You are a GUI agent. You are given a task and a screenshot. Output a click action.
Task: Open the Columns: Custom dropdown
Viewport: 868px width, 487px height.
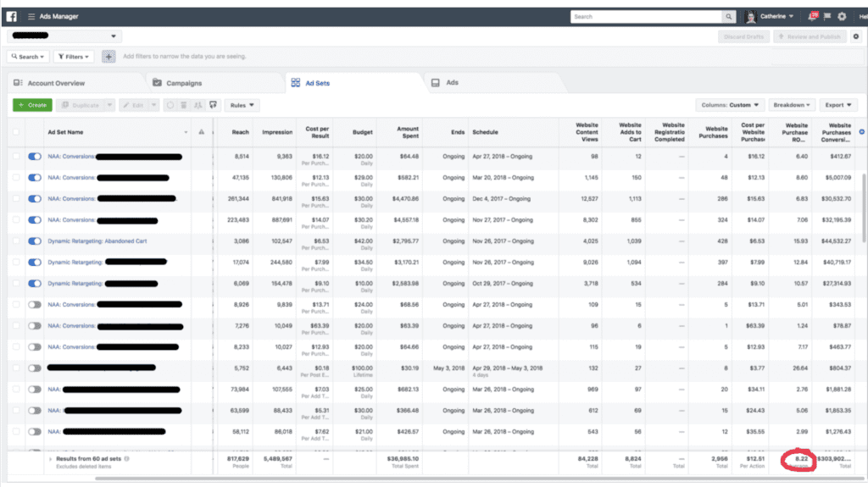click(x=728, y=105)
